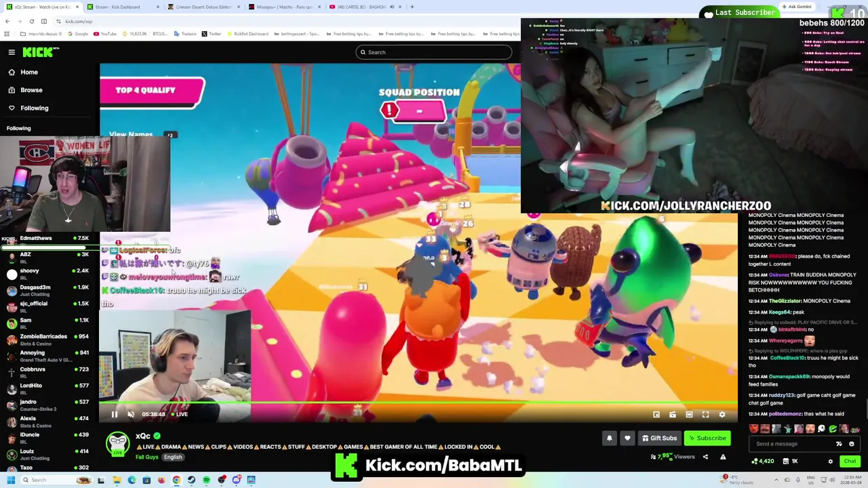Open chat translate icon
Image resolution: width=868 pixels, height=488 pixels.
click(839, 444)
